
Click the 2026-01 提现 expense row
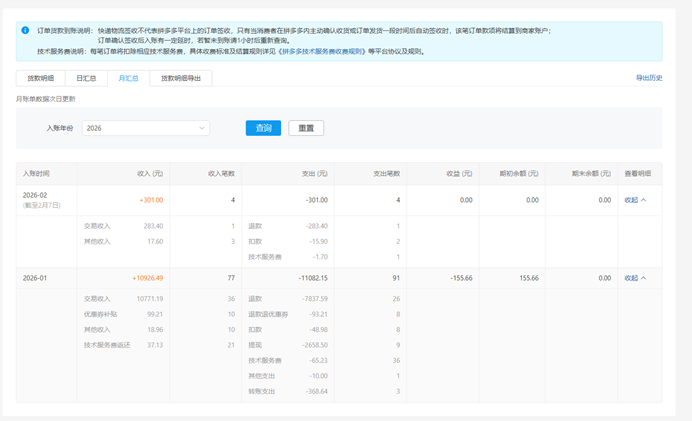pos(256,345)
